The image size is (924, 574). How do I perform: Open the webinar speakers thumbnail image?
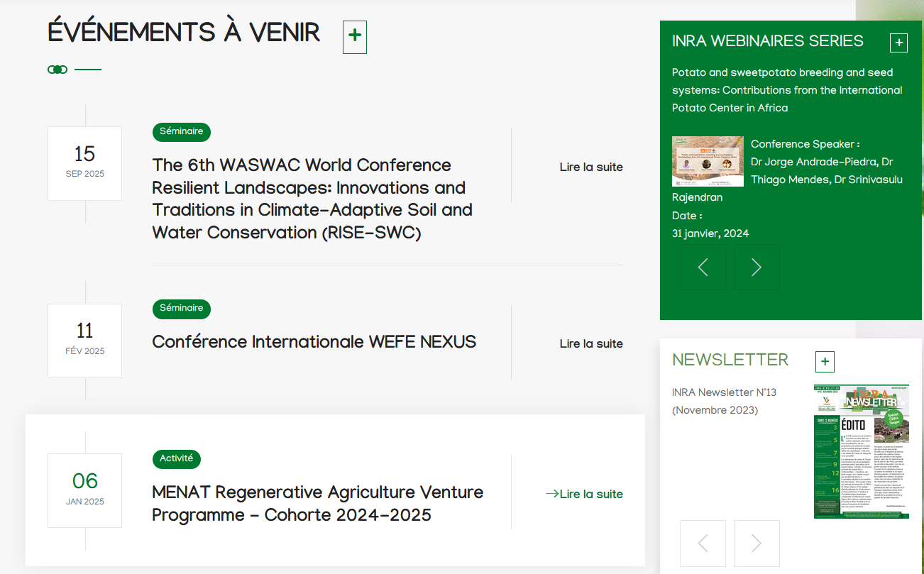click(708, 161)
